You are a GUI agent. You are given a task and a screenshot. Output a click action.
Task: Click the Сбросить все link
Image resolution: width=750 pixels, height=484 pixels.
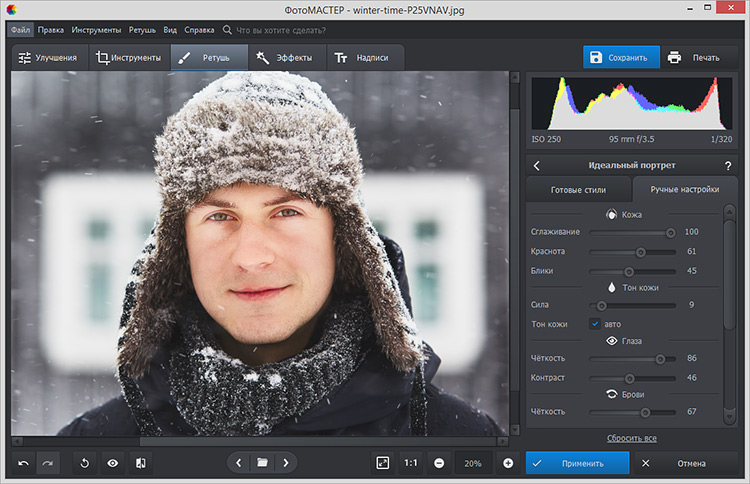tap(631, 438)
